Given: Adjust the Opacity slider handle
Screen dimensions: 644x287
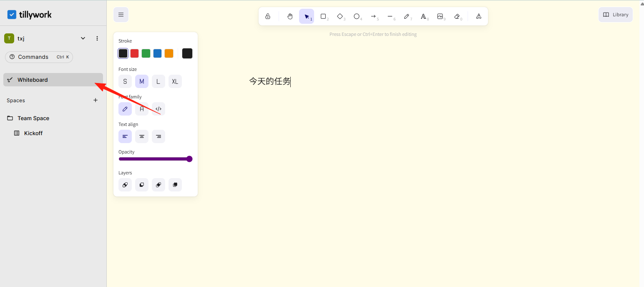Looking at the screenshot, I should (189, 159).
